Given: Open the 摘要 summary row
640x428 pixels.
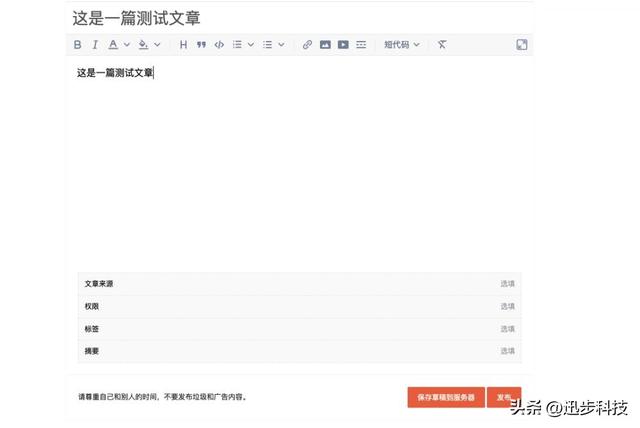Looking at the screenshot, I should tap(300, 351).
